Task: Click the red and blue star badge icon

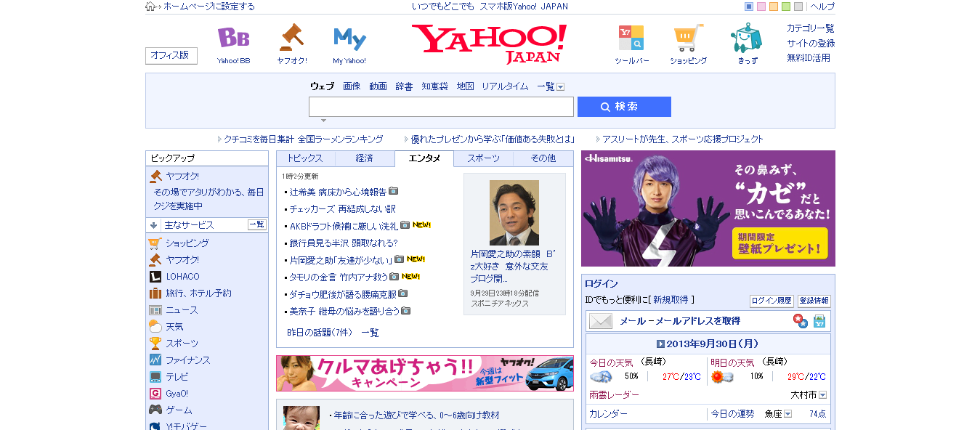Action: click(800, 321)
